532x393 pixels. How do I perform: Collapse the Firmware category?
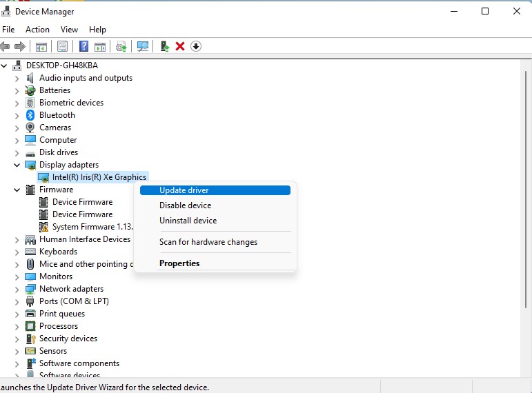coord(17,190)
